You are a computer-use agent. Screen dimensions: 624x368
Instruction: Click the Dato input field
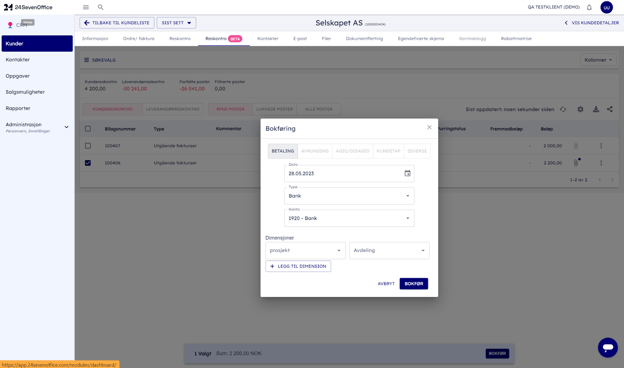(345, 173)
